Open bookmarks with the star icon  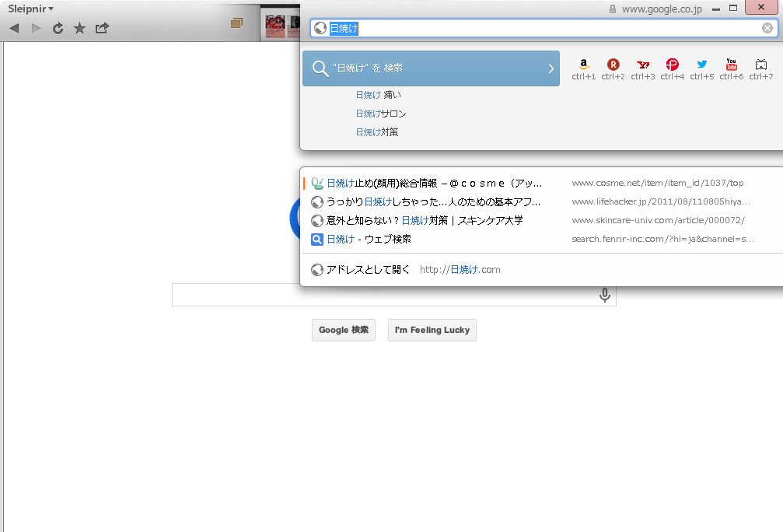coord(79,29)
